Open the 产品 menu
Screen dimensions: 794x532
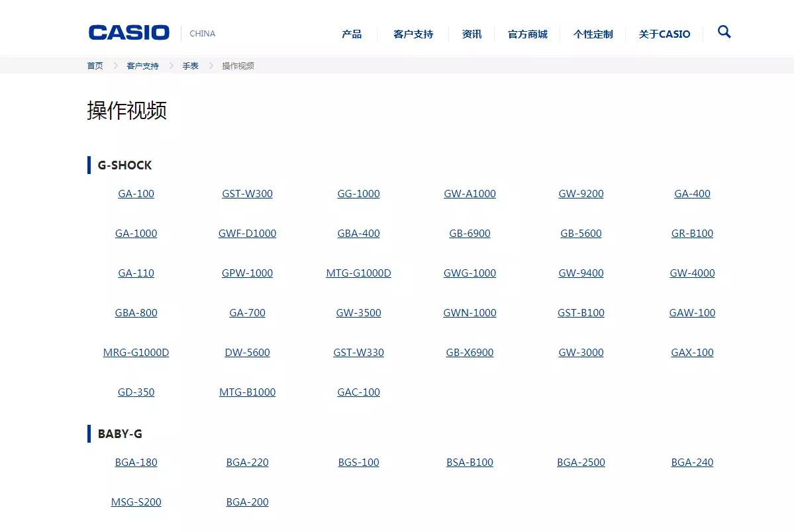pos(352,34)
